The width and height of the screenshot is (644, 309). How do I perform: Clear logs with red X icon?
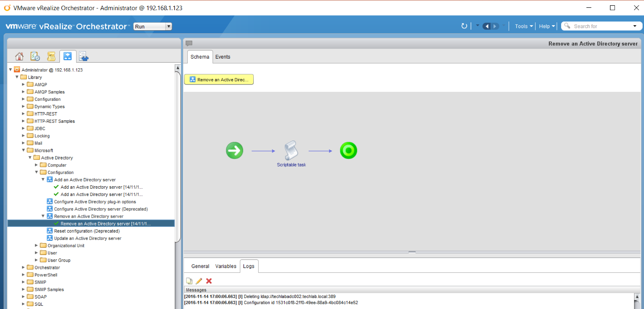(x=209, y=281)
